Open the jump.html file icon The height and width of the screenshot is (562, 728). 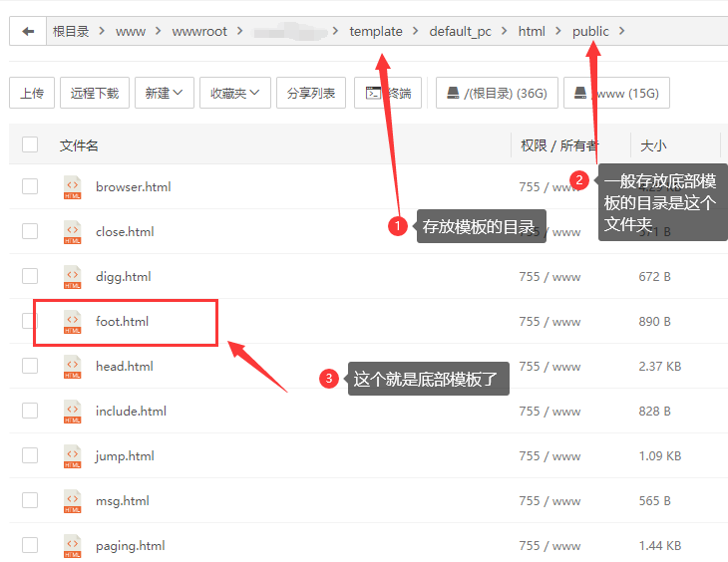73,456
